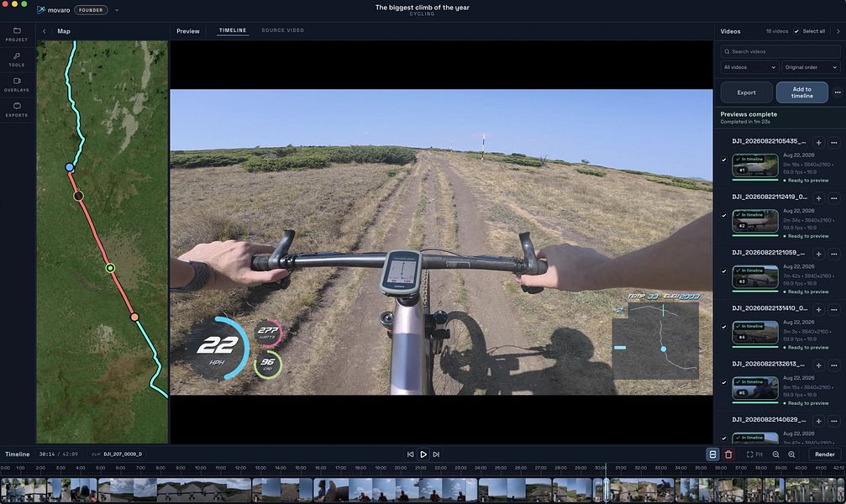Open more options for DJI_20260822105435 video
846x504 pixels.
[x=834, y=143]
